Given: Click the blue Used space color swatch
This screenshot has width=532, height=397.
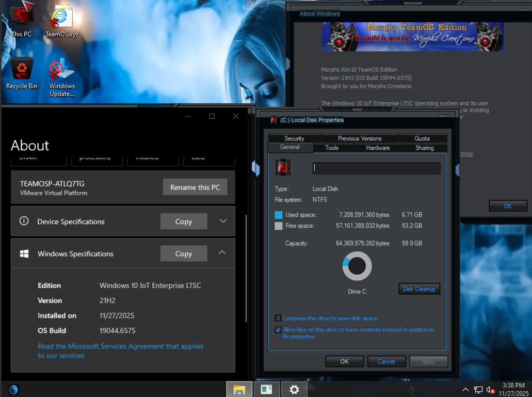Looking at the screenshot, I should [278, 215].
